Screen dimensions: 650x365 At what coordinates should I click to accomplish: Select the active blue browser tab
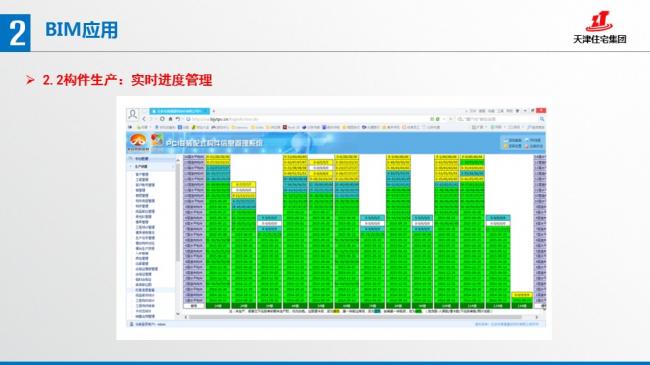pyautogui.click(x=179, y=111)
